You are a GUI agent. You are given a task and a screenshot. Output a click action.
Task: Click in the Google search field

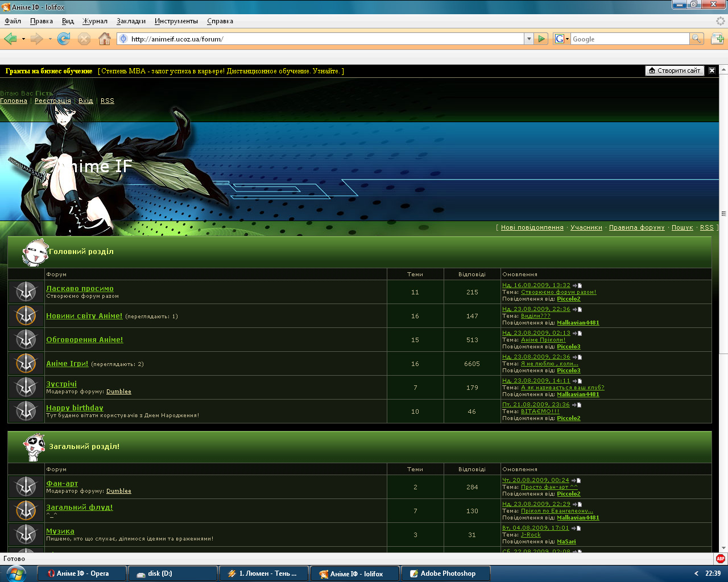click(630, 39)
